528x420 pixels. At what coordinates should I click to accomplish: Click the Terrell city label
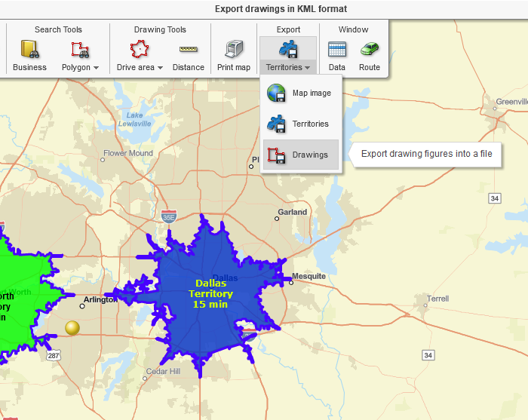point(437,299)
